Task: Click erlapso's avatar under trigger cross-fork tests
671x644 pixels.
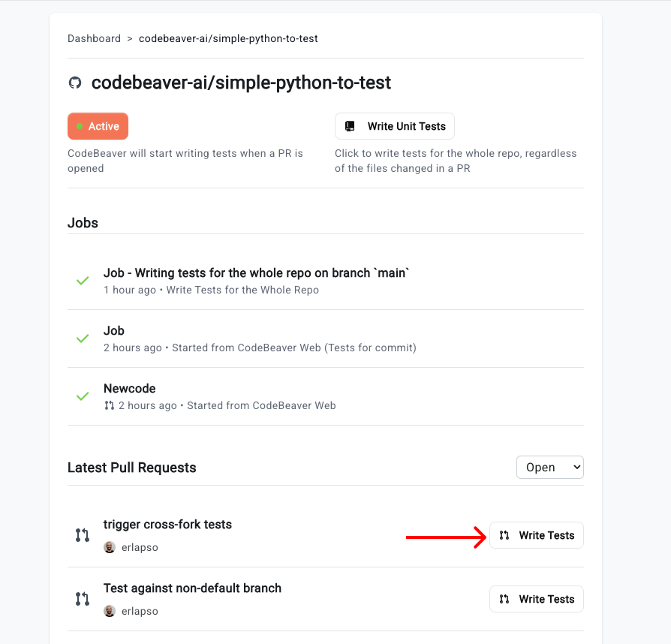Action: (110, 547)
